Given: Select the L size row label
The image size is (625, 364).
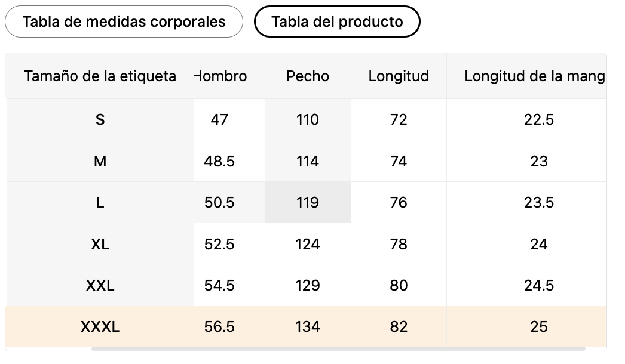Looking at the screenshot, I should click(100, 203).
